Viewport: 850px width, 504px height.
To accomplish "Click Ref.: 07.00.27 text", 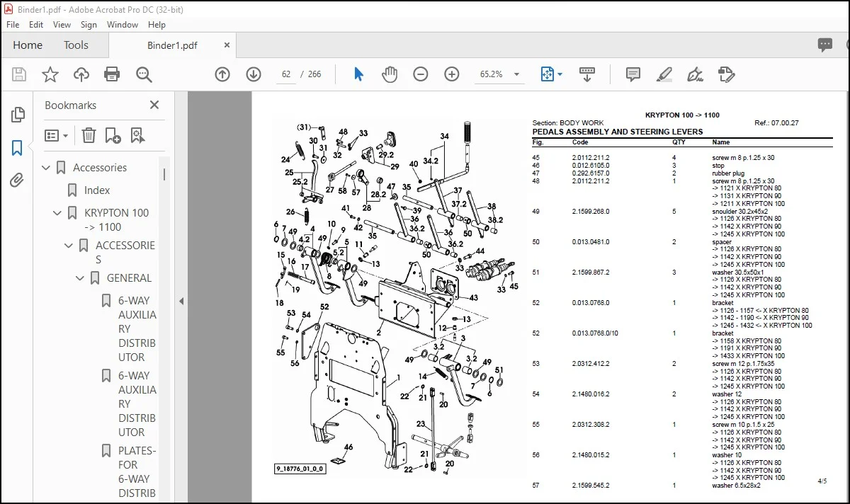I will (776, 123).
